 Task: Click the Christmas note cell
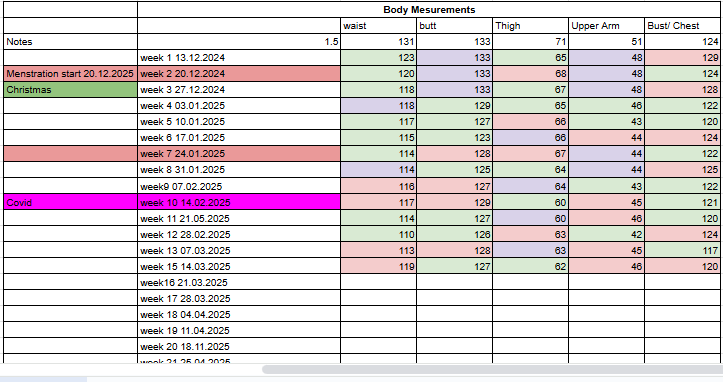[x=71, y=90]
